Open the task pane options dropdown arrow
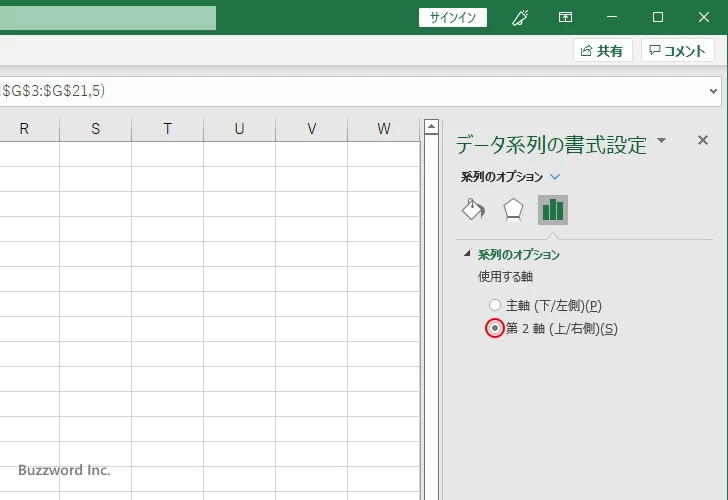Viewport: 728px width, 500px height. 662,140
